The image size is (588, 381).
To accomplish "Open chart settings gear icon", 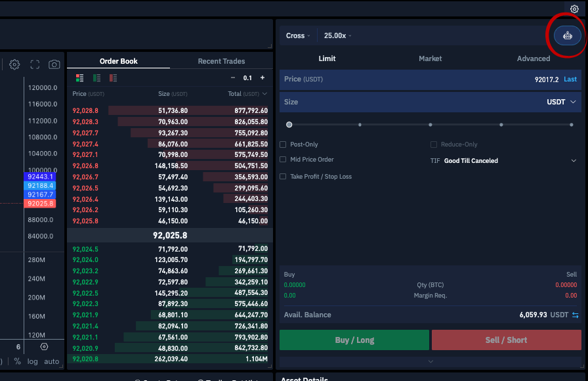I will point(14,64).
